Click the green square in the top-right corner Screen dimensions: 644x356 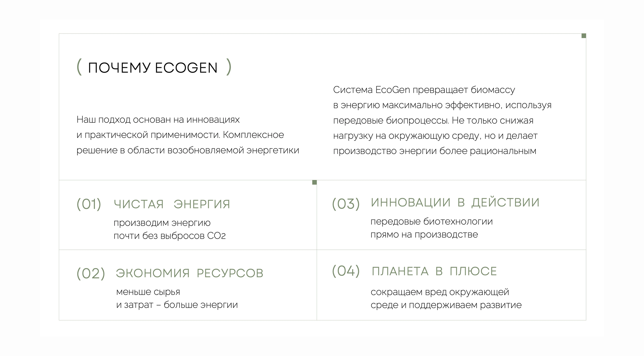click(583, 36)
